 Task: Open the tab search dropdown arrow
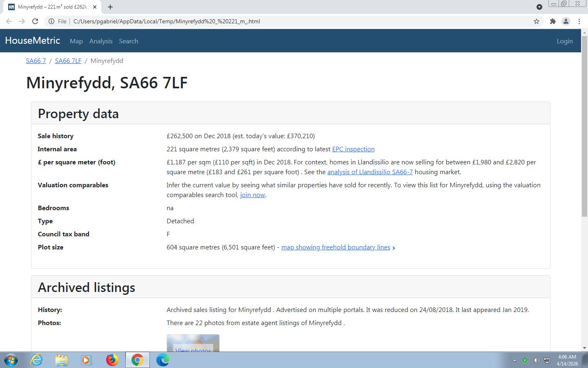(x=539, y=7)
